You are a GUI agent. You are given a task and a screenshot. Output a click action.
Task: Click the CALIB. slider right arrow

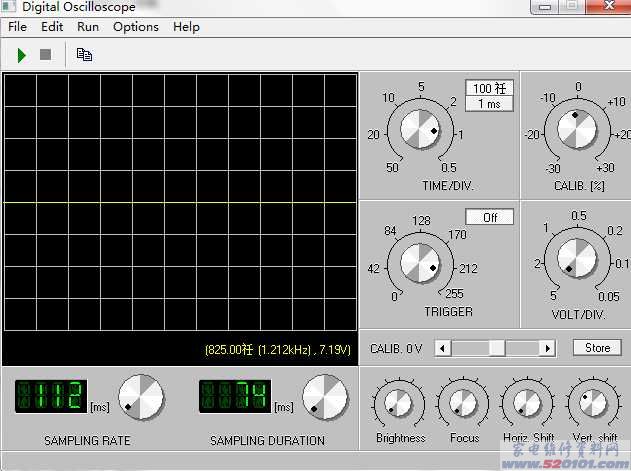coord(546,348)
